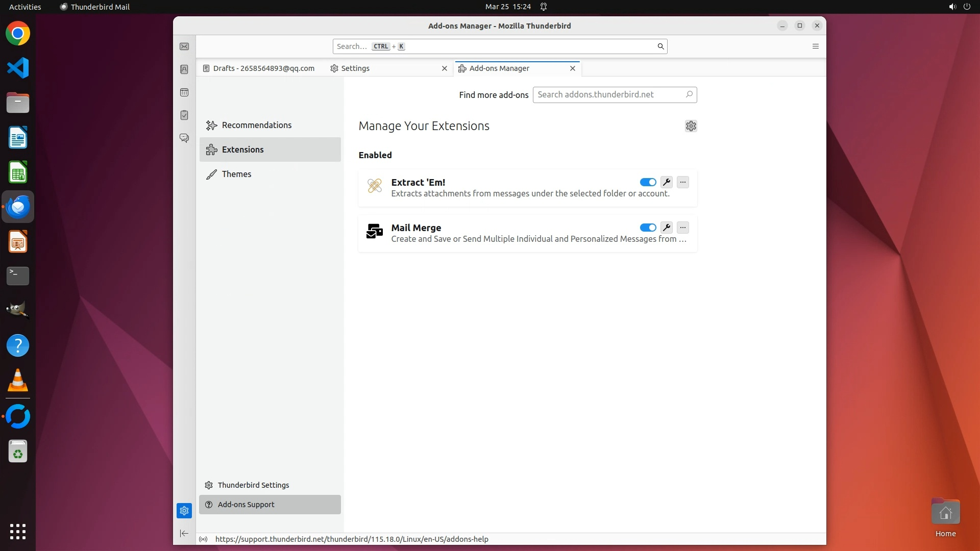Click the wrench options icon for Extract 'Em!

[666, 182]
